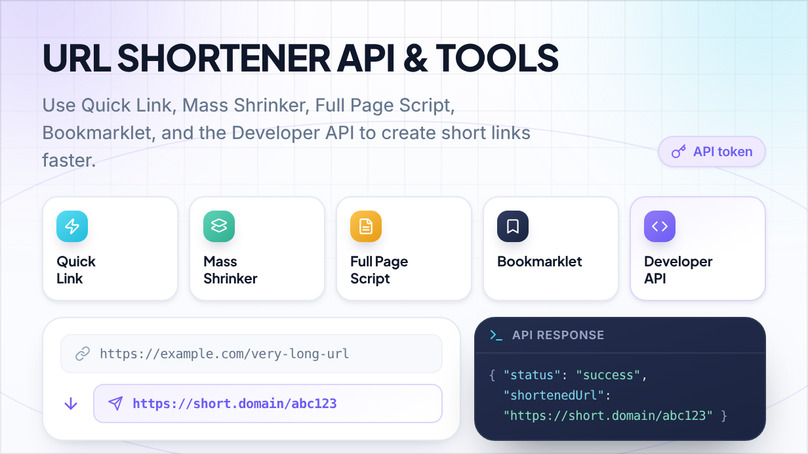Switch to the Developer API card
The height and width of the screenshot is (454, 808).
click(x=698, y=248)
